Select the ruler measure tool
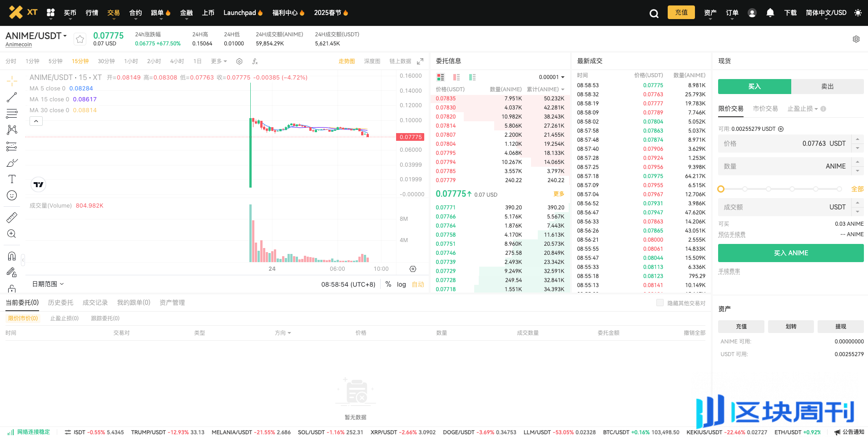Image resolution: width=868 pixels, height=437 pixels. [x=12, y=218]
